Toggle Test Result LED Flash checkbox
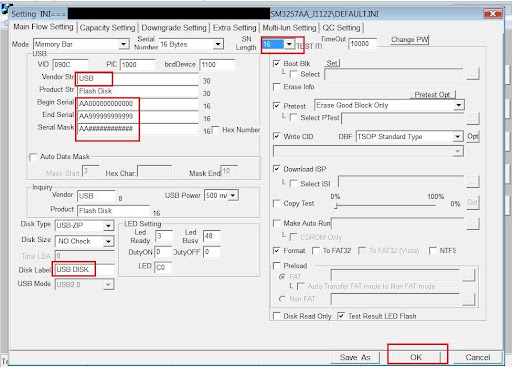The image size is (512, 367). coord(341,316)
